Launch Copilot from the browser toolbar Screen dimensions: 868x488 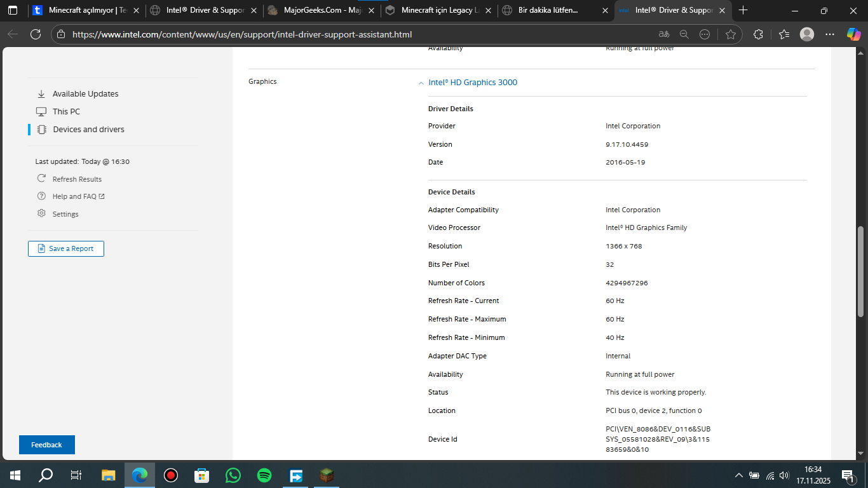pos(853,34)
